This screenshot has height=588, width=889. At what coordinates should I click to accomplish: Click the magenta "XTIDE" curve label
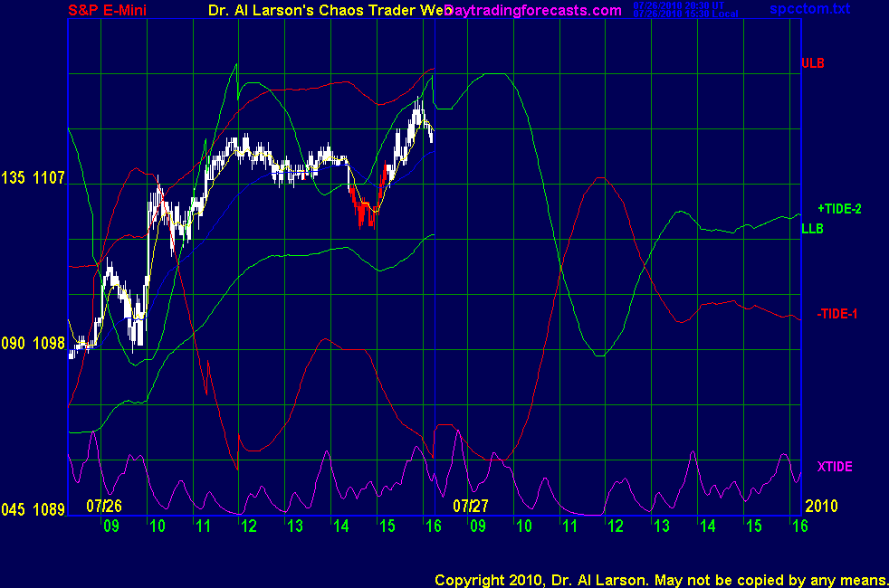pos(835,467)
